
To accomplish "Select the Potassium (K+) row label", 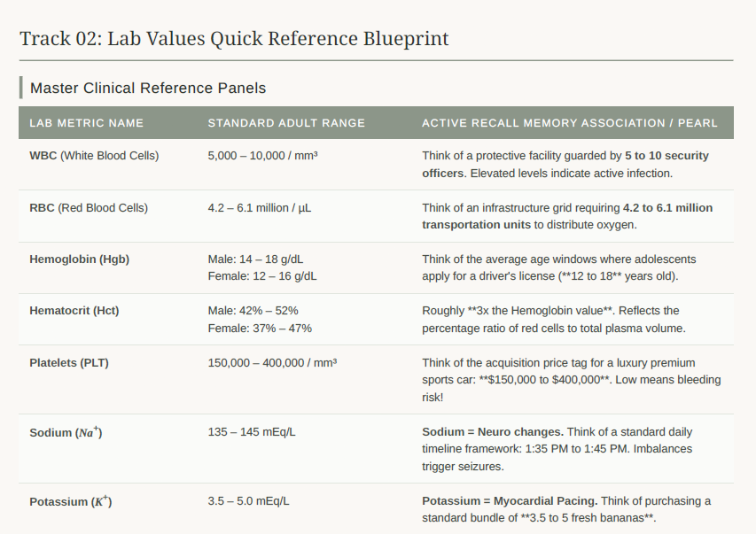I will tap(70, 500).
